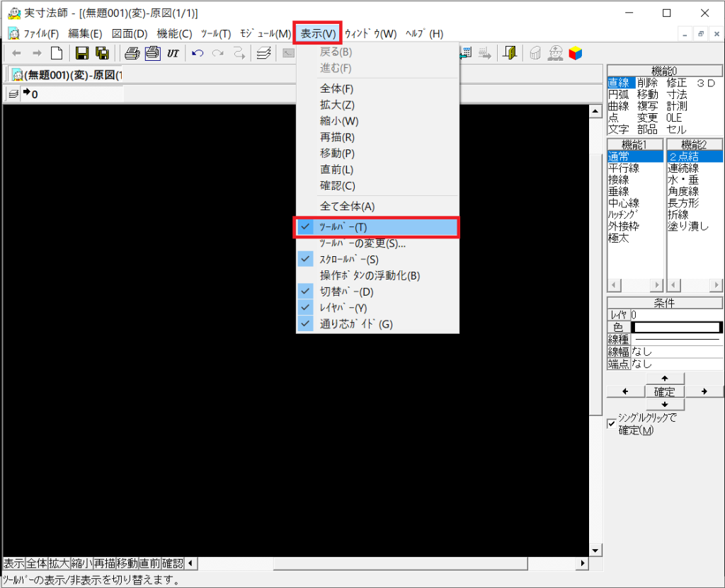
Task: Click the up arrow above 確定
Action: coord(665,379)
